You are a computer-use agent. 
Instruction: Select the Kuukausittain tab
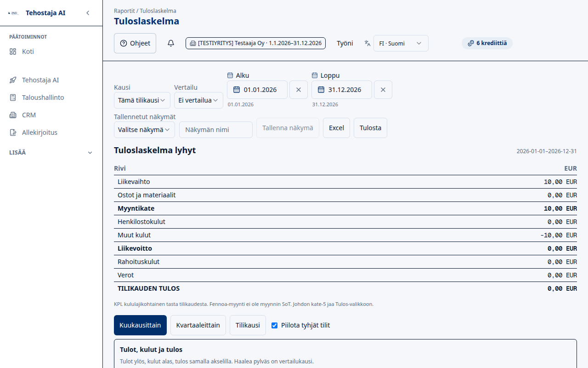pyautogui.click(x=140, y=325)
